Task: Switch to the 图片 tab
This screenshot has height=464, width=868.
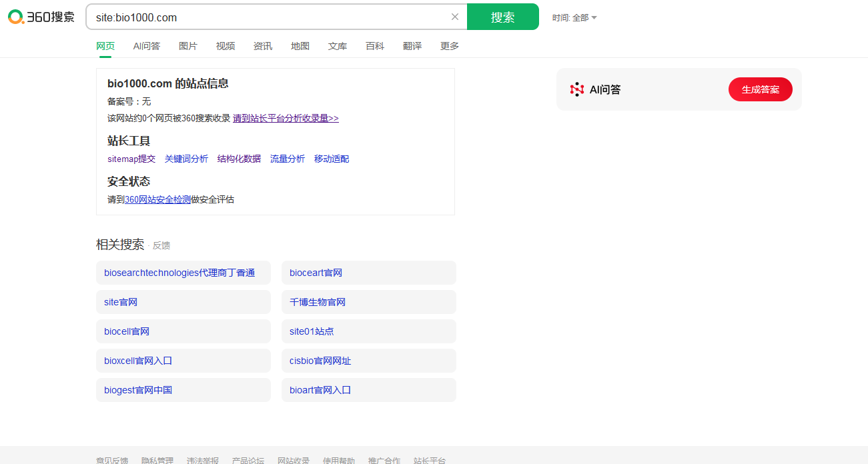Action: (x=188, y=46)
